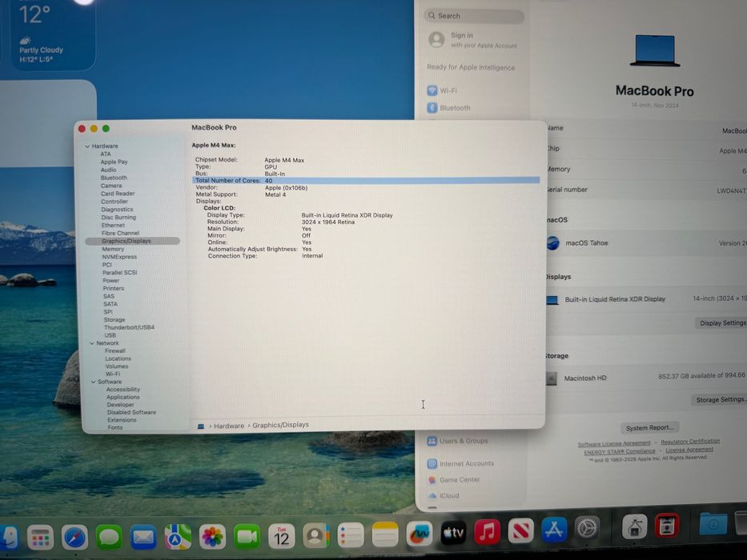Collapse the Hardware tree section
The image size is (747, 560).
(87, 146)
